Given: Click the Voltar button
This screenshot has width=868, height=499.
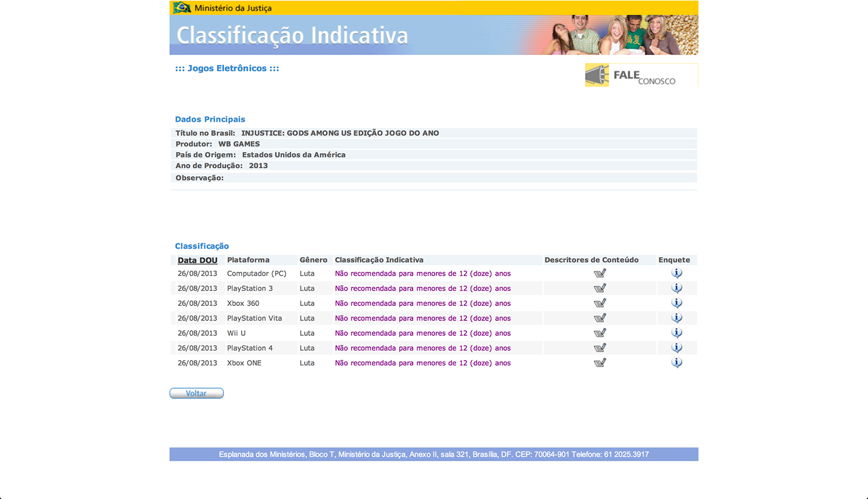Looking at the screenshot, I should click(197, 393).
